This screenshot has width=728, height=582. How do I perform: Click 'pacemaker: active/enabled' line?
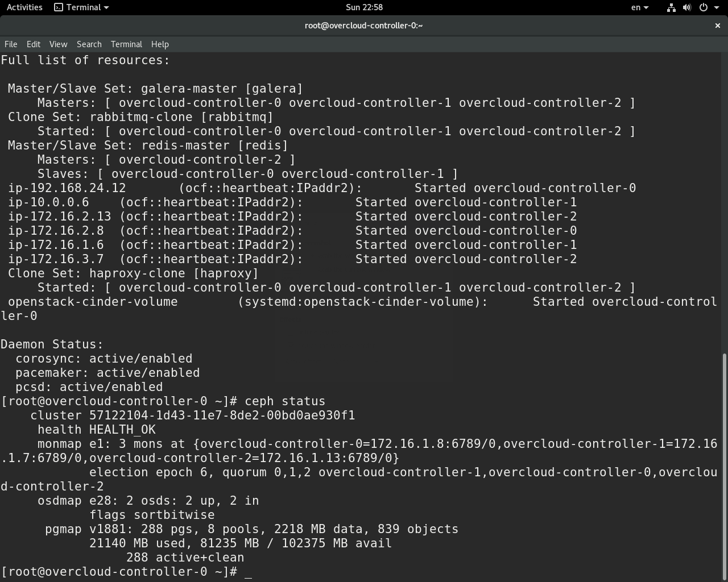107,373
